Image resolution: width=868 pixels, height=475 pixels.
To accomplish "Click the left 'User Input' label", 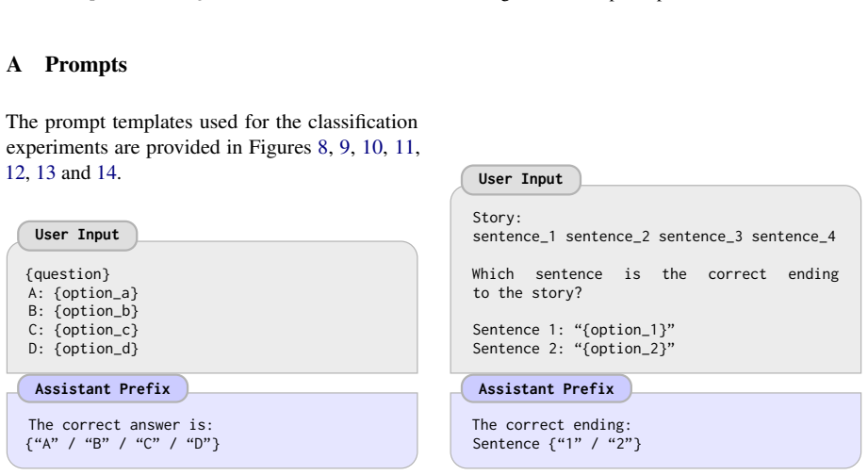I will tap(77, 236).
